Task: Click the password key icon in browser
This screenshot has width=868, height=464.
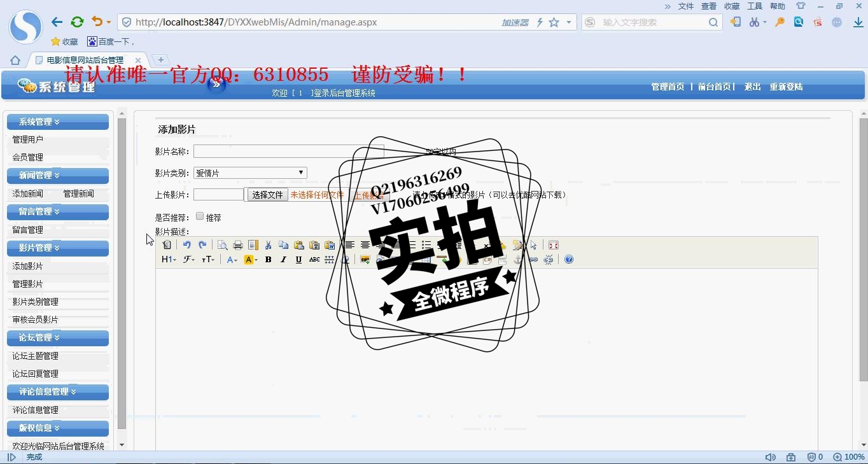Action: [780, 22]
